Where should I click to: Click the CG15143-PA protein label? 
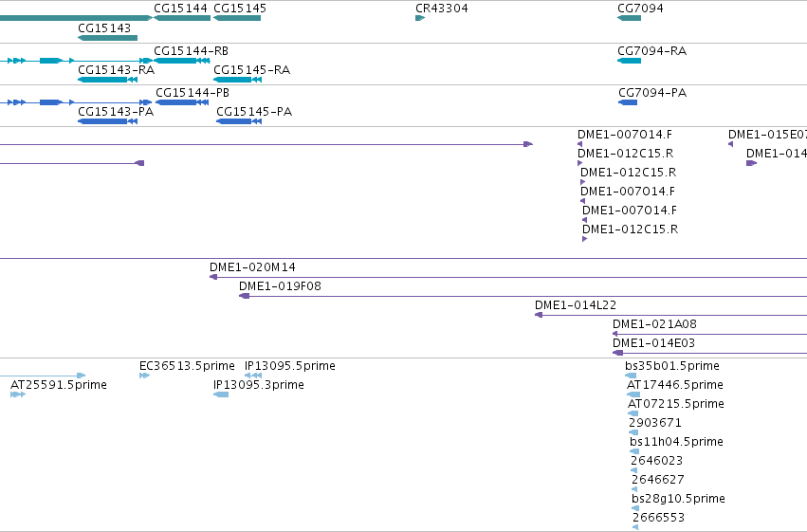(116, 112)
